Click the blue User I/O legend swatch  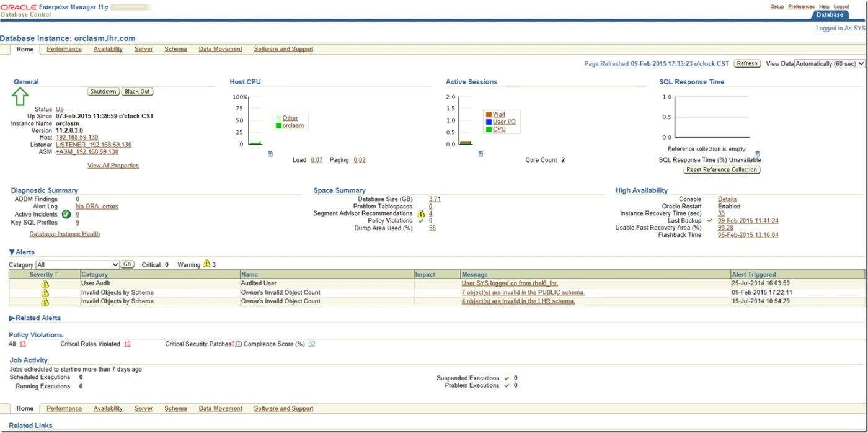tap(489, 122)
